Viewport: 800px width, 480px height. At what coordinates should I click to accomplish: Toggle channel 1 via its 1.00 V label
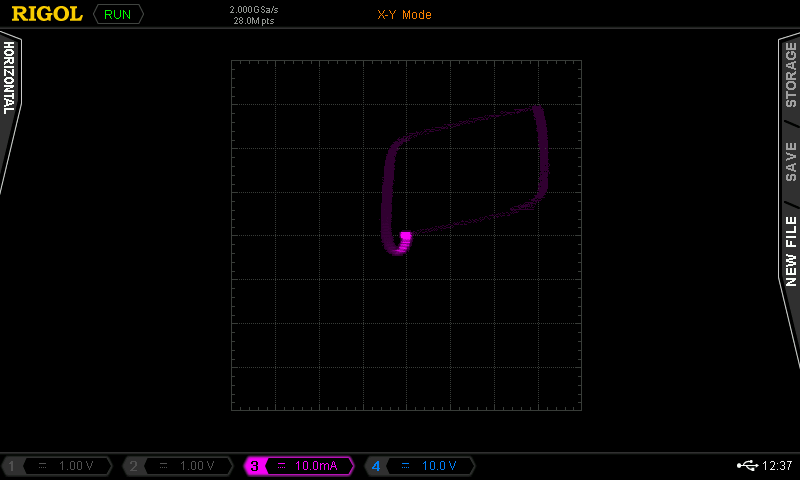click(76, 466)
